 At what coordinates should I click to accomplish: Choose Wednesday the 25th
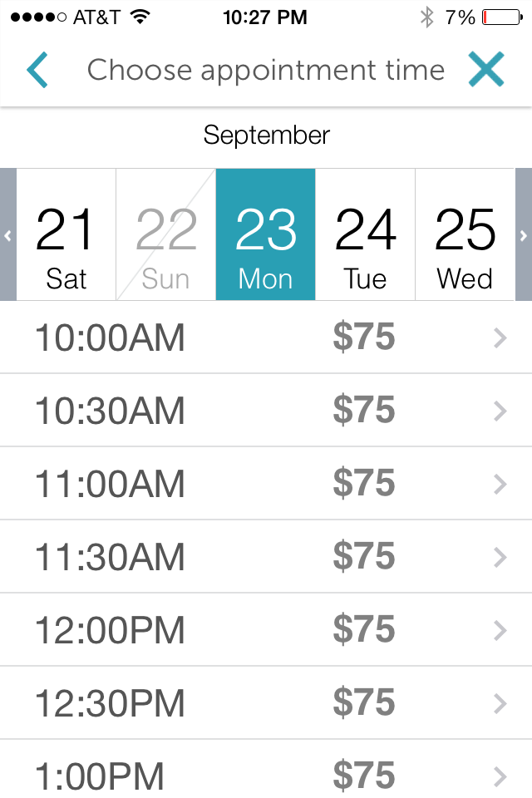point(465,234)
